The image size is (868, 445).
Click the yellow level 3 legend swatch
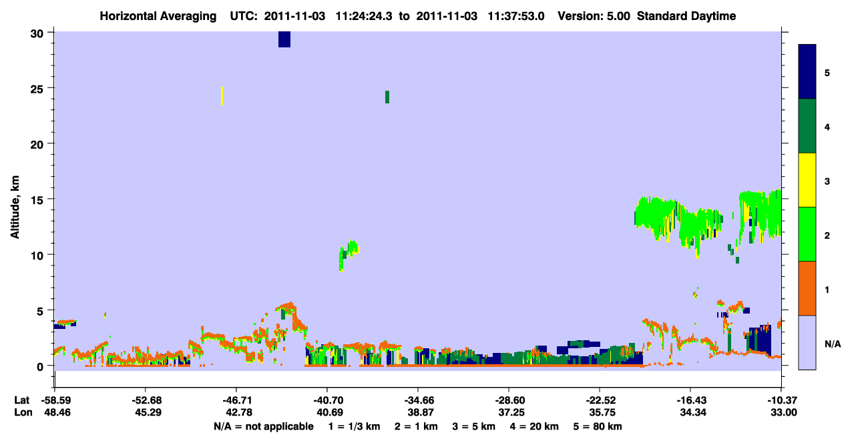[x=807, y=180]
